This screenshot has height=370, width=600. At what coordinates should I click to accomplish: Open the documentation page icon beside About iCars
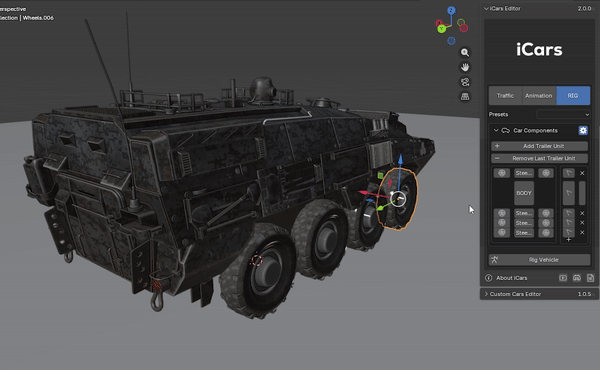click(x=590, y=278)
